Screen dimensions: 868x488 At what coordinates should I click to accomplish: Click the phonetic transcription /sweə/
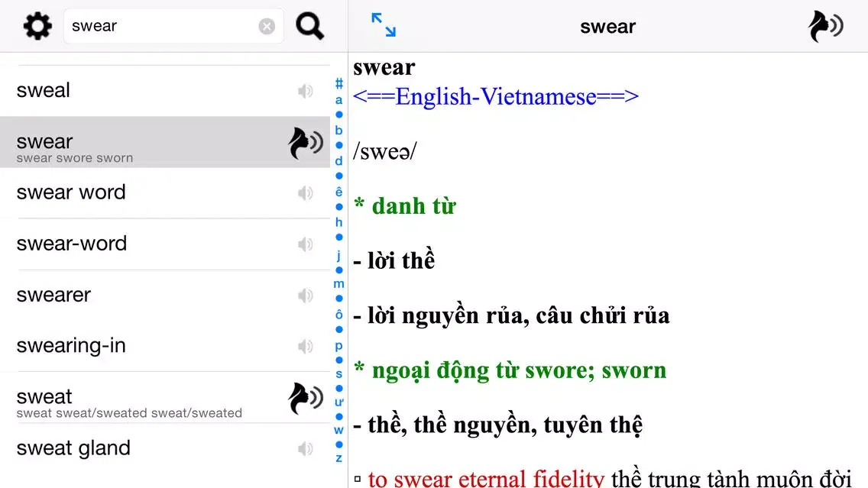point(385,151)
